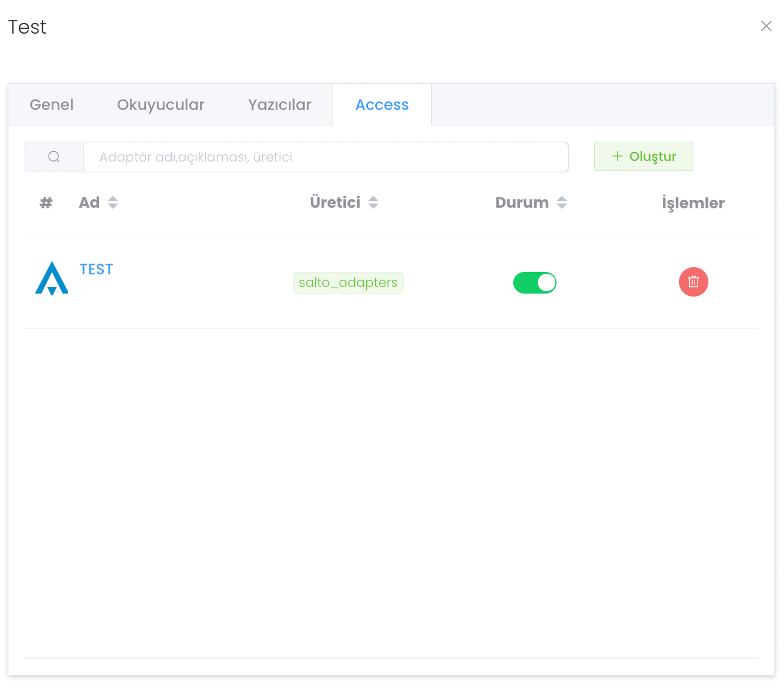Click the # column header
The width and height of the screenshot is (784, 694).
[x=46, y=203]
